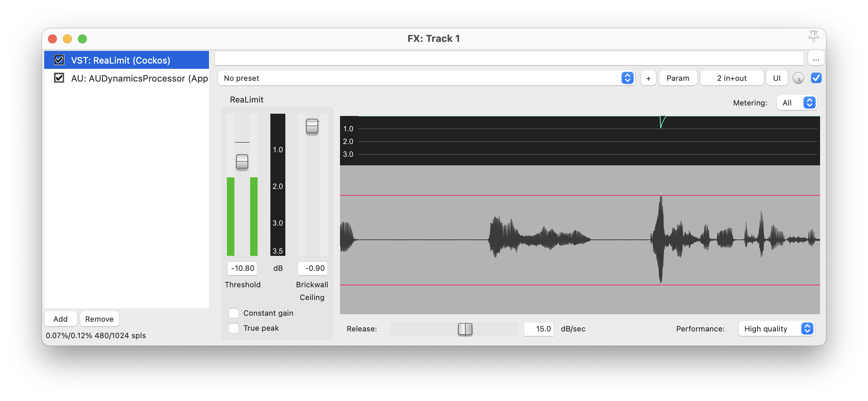The height and width of the screenshot is (401, 868).
Task: Enable the True peak checkbox
Action: click(234, 328)
